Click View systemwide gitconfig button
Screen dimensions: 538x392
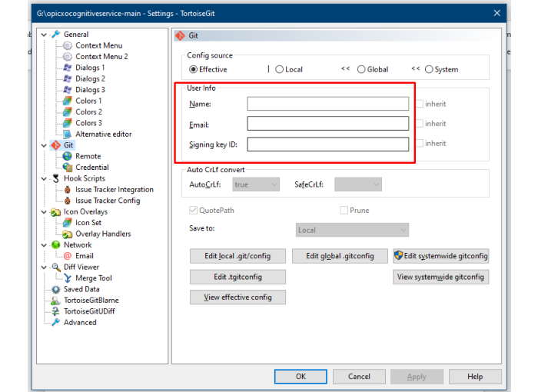[x=441, y=277]
